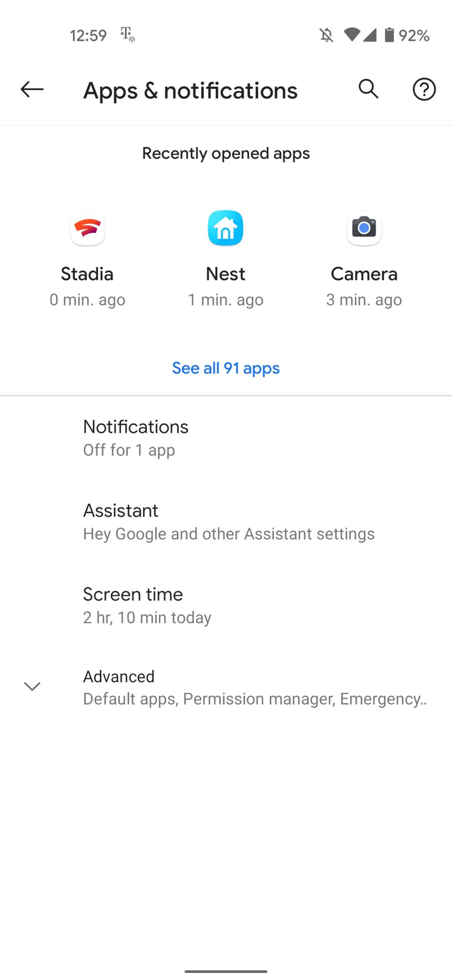Expand the Advanced section chevron
Image resolution: width=452 pixels, height=980 pixels.
coord(32,686)
